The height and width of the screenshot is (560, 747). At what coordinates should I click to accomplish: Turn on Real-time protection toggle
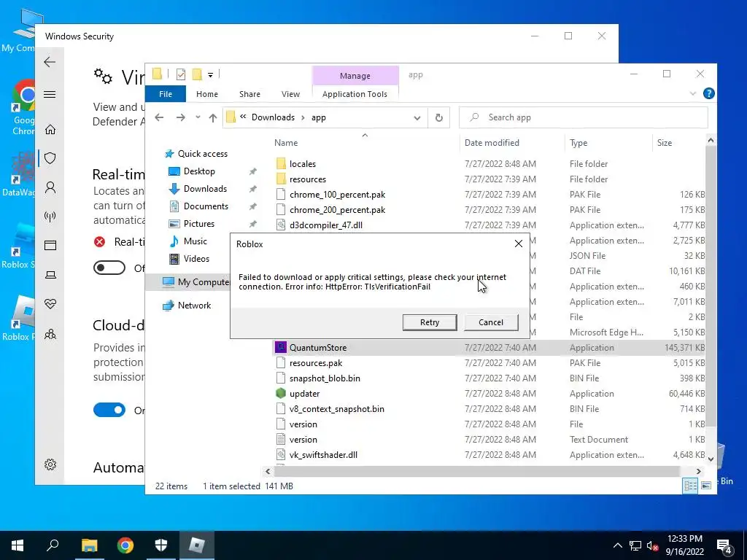(109, 268)
